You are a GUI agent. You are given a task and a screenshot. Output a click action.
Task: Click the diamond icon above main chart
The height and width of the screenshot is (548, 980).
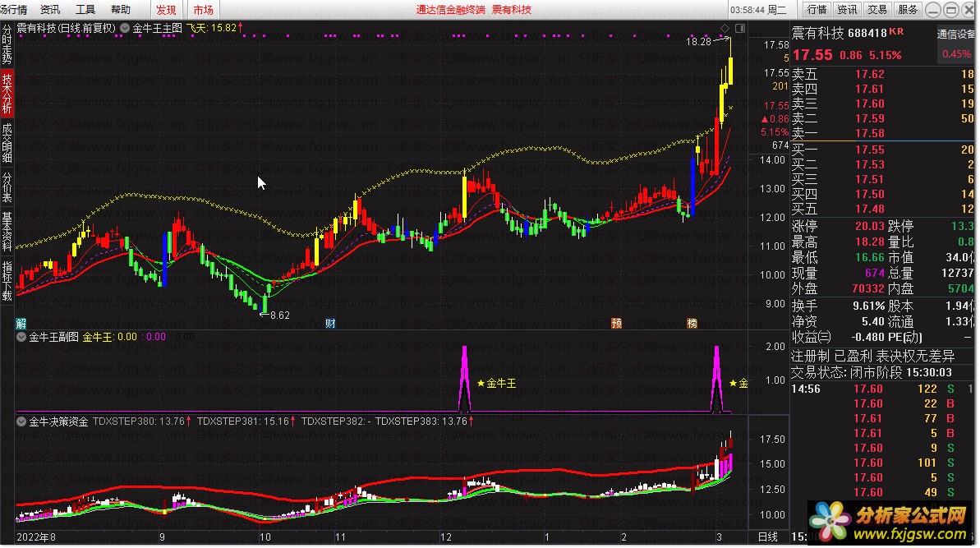pyautogui.click(x=725, y=28)
